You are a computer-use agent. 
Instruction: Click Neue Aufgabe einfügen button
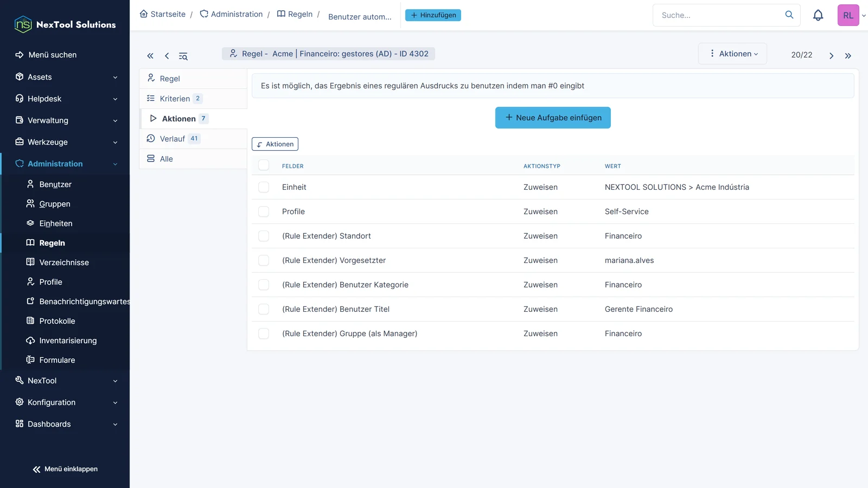[x=553, y=118]
